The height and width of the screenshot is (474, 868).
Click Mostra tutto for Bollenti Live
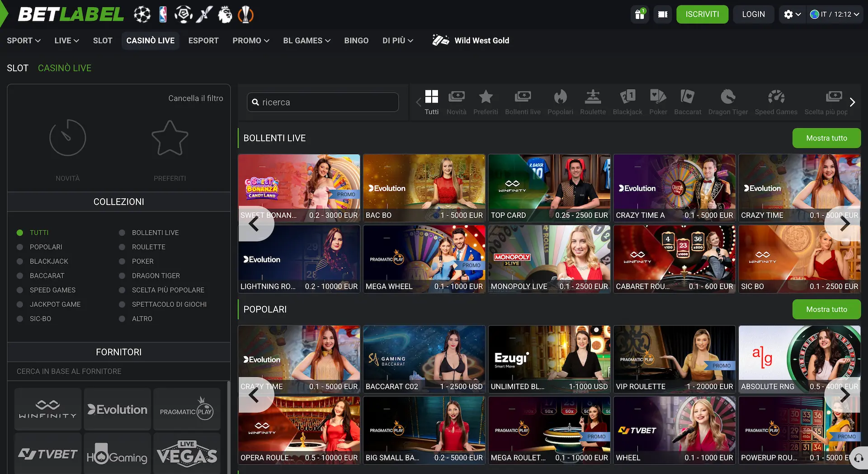(826, 138)
